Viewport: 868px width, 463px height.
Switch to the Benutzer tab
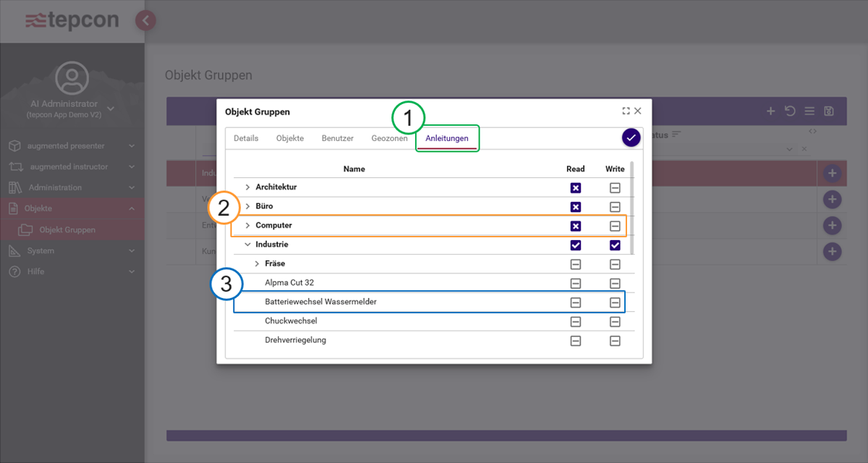[x=337, y=138]
